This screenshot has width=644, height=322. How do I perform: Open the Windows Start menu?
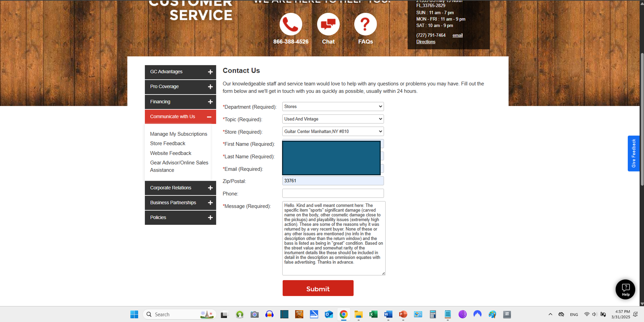click(134, 314)
